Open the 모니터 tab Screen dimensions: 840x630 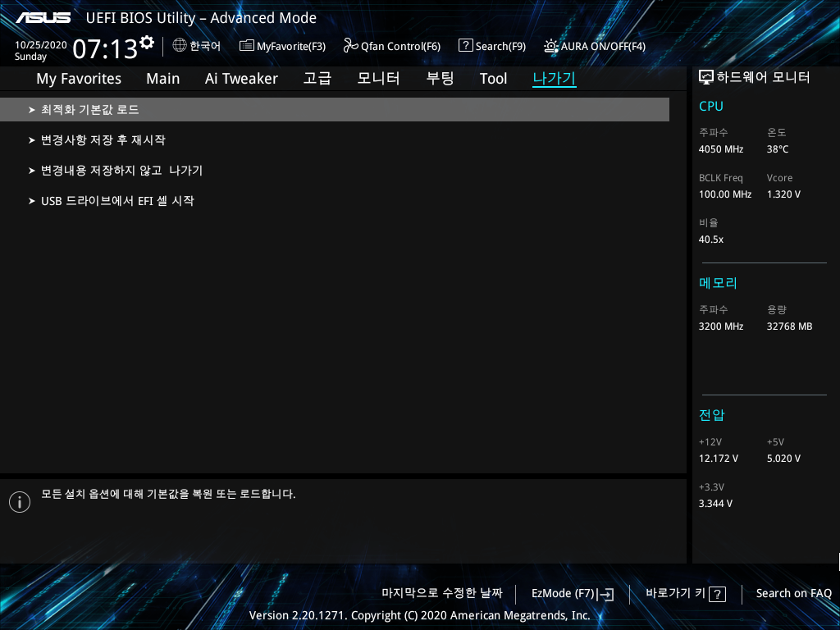point(378,79)
